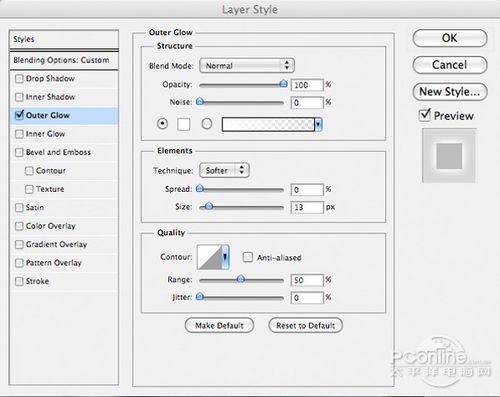The width and height of the screenshot is (500, 397).
Task: Open the Styles section in sidebar
Action: 64,39
